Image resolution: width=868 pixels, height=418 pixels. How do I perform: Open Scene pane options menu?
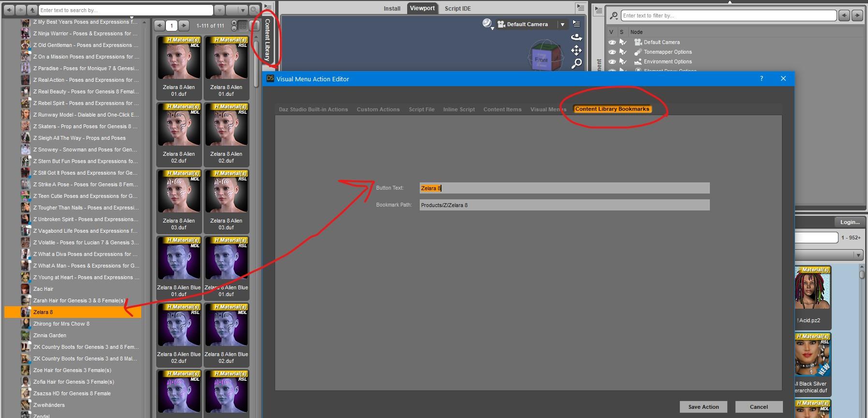(x=599, y=10)
